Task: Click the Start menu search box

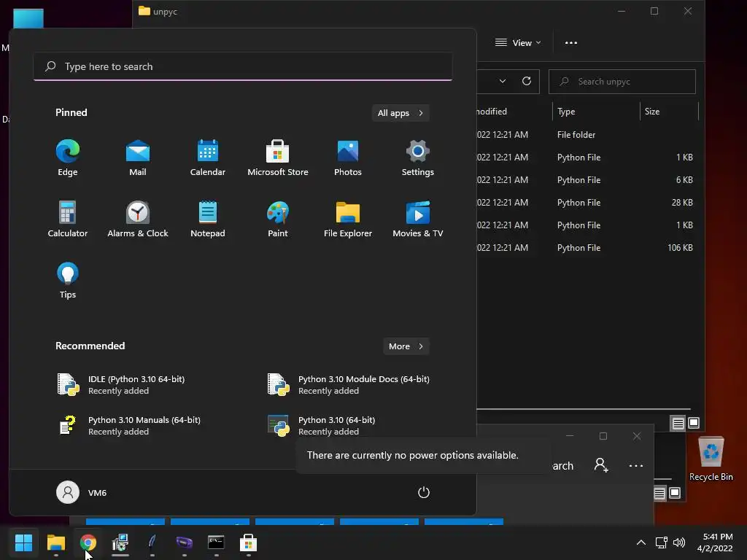Action: click(x=243, y=66)
